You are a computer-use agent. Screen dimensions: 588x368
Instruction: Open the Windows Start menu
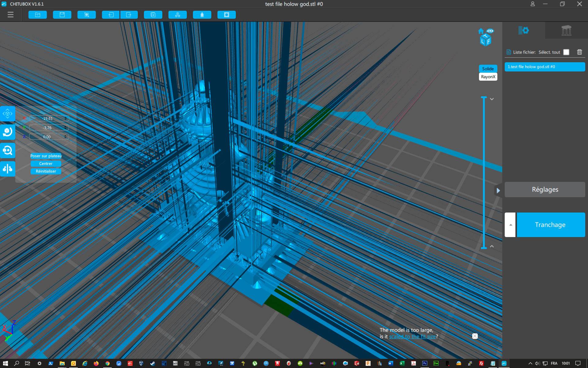[x=5, y=363]
